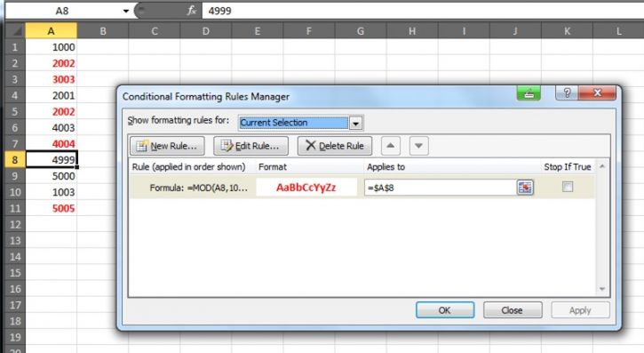Click the Edit Rule button

pos(250,146)
